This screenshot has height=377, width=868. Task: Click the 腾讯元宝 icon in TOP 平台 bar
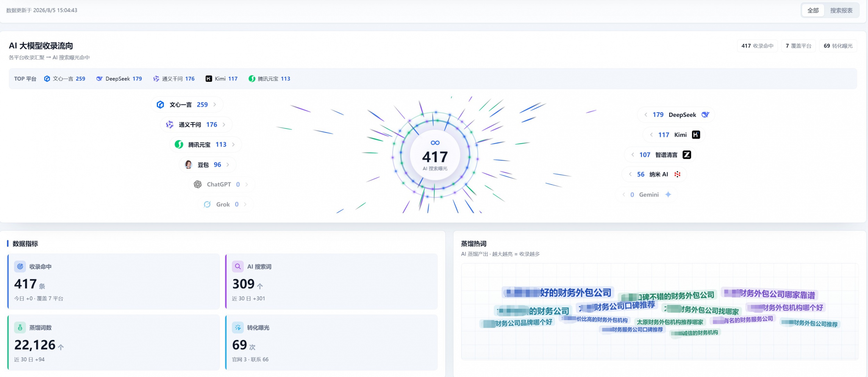(x=252, y=79)
